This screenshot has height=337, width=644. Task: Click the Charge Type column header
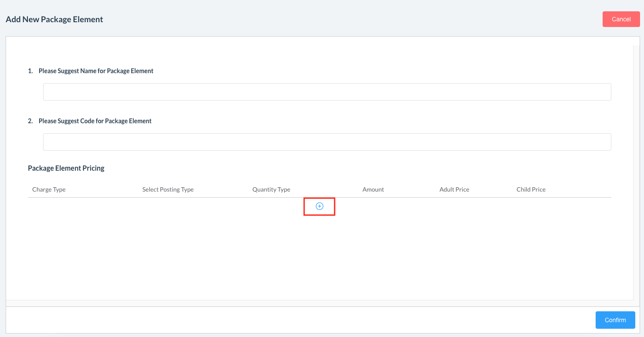click(49, 189)
